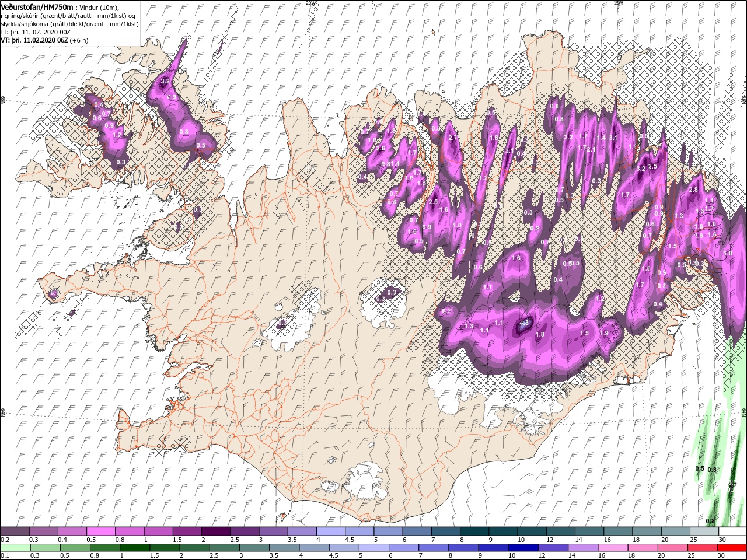Pick the bright red swatch after 30 in rain scale
Screen dimensions: 747x560
coord(732,547)
